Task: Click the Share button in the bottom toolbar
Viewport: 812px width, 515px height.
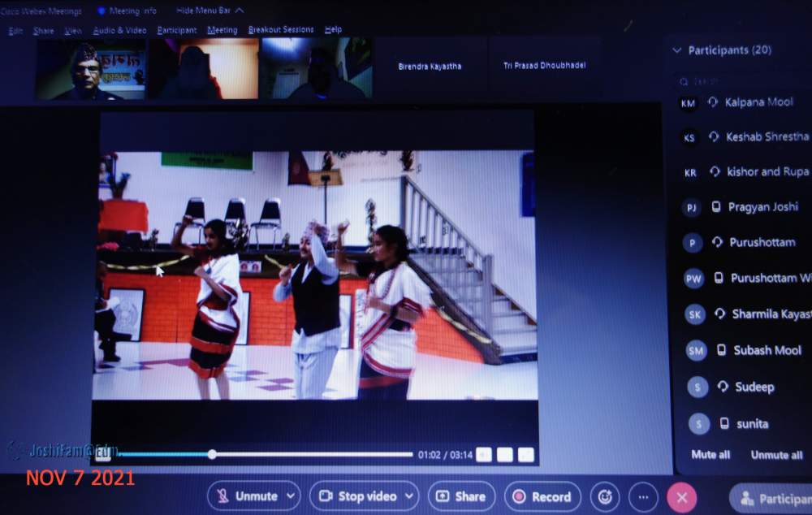Action: click(461, 497)
